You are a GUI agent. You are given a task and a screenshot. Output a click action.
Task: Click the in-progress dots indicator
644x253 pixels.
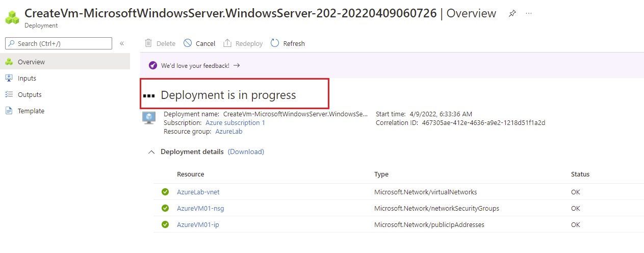149,95
